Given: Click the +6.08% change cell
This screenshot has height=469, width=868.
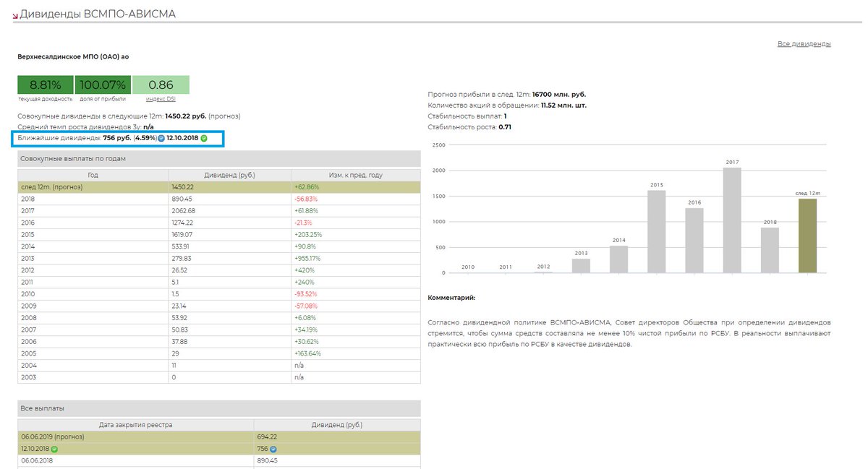Looking at the screenshot, I should 355,317.
